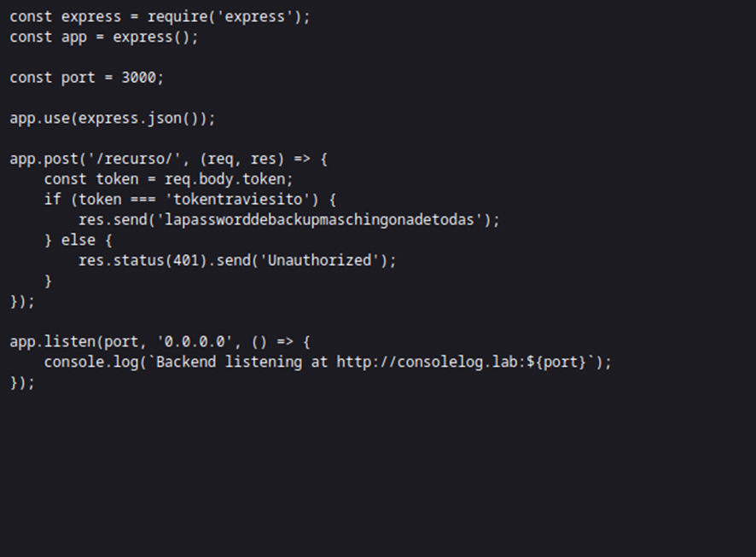Click the 401 status code
The width and height of the screenshot is (756, 557).
[x=185, y=260]
